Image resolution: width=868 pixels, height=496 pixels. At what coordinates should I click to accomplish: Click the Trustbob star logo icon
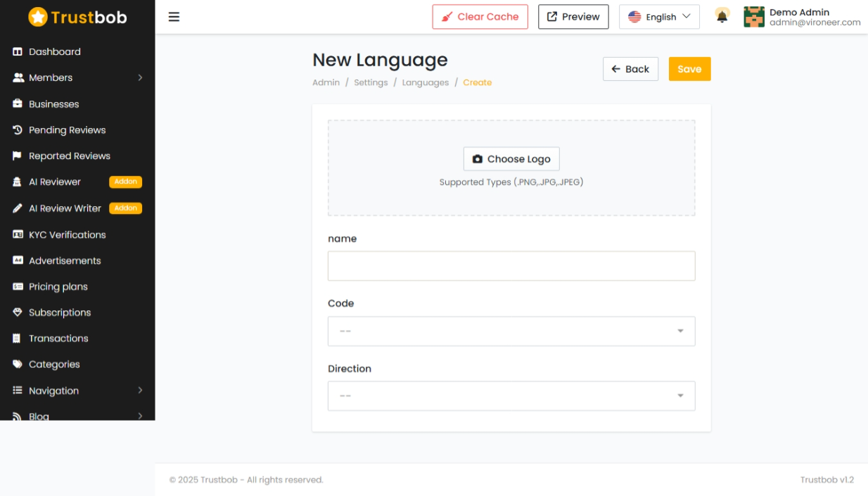point(38,17)
